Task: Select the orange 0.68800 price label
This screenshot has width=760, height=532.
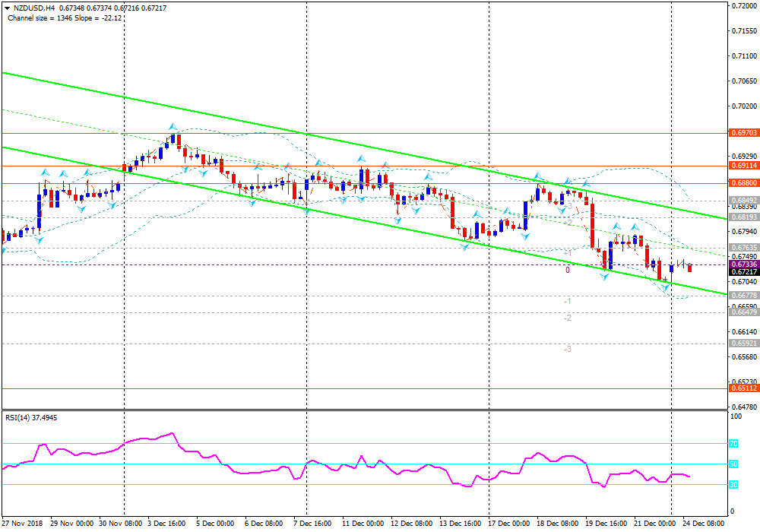Action: [743, 183]
